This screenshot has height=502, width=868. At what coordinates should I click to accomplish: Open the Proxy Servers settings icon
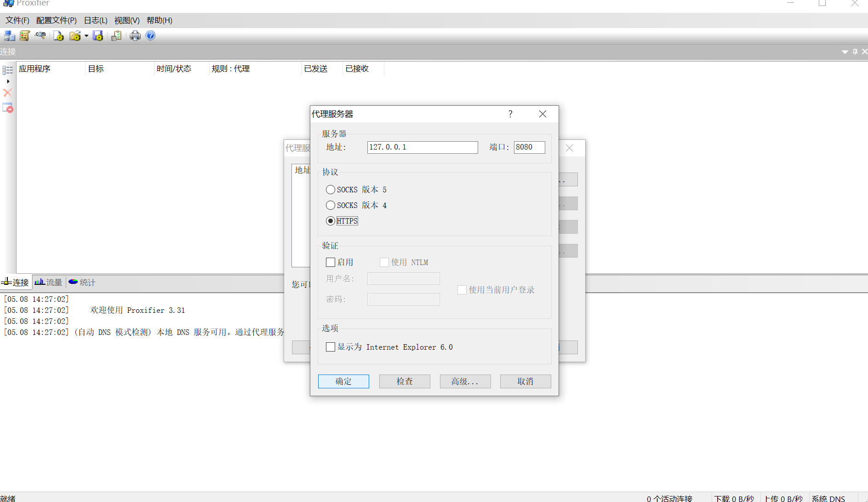tap(9, 35)
